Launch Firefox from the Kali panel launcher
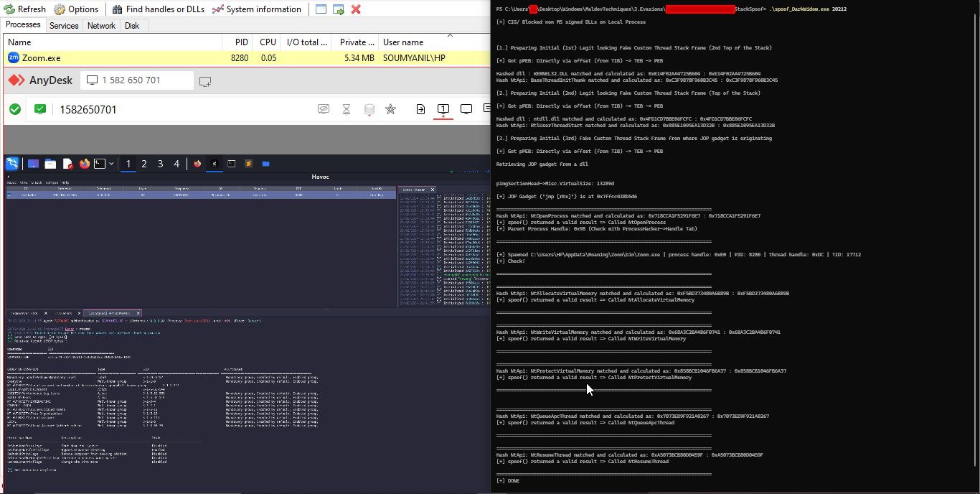 (x=85, y=164)
